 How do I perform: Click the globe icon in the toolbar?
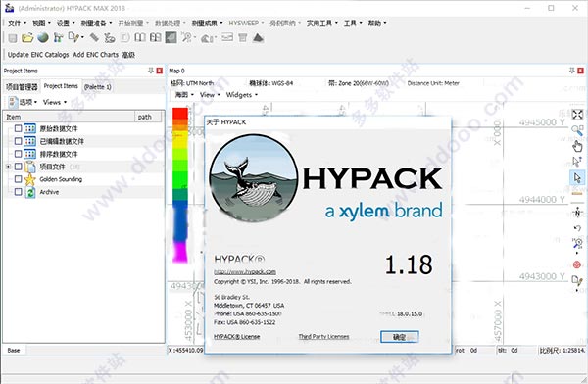pyautogui.click(x=43, y=38)
